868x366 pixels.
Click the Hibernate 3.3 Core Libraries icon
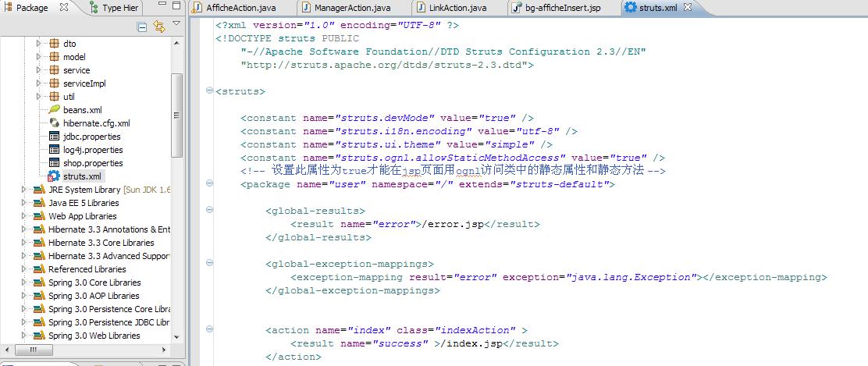click(39, 243)
